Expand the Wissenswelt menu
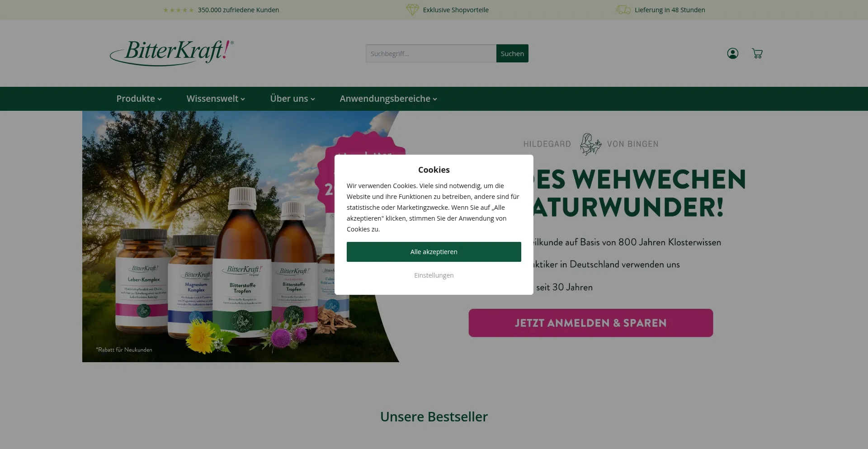Screen dimensions: 868x449 click(x=216, y=99)
